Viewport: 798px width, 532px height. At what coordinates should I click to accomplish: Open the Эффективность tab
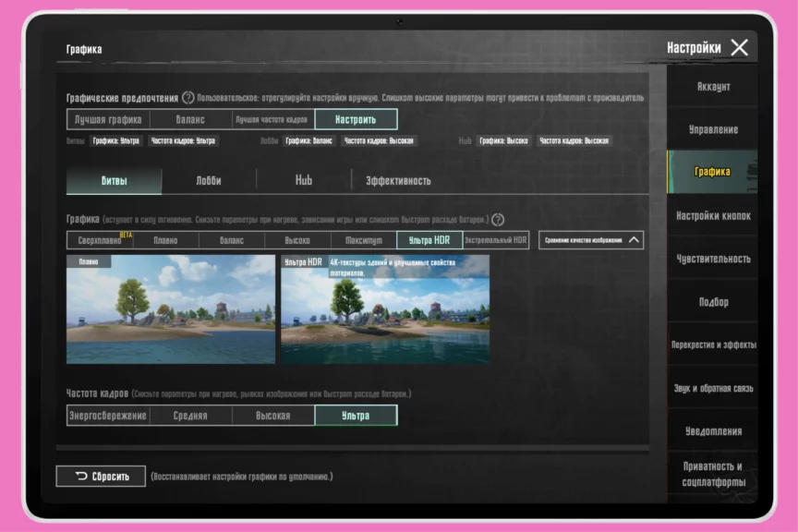click(398, 180)
